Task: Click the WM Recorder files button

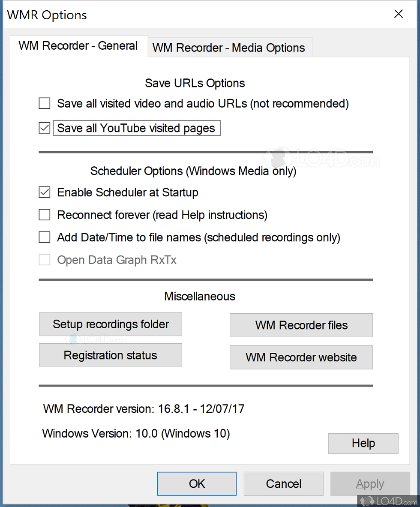Action: [x=301, y=325]
